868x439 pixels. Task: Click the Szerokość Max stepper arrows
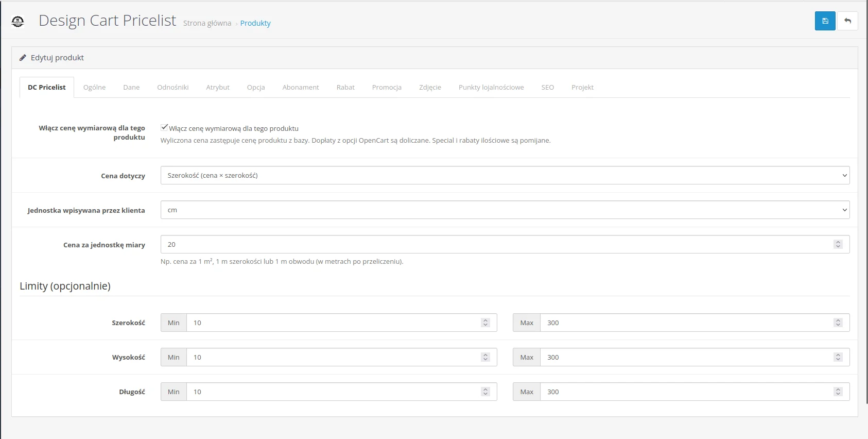(x=838, y=323)
